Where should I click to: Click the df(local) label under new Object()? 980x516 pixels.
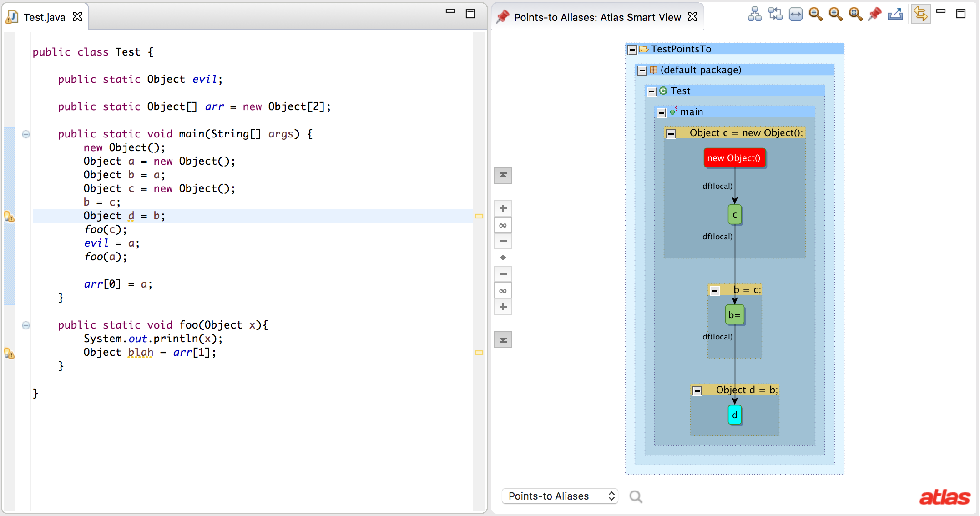point(717,186)
